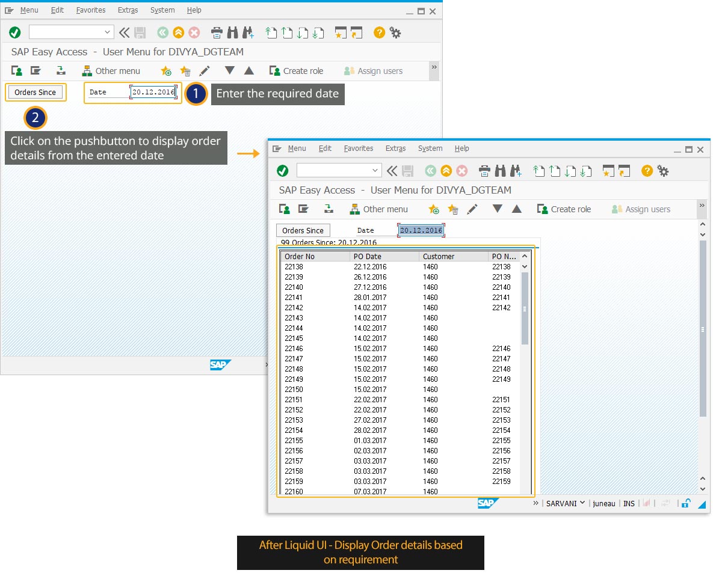722x588 pixels.
Task: Click the Find binoculars icon in back window
Action: (232, 32)
